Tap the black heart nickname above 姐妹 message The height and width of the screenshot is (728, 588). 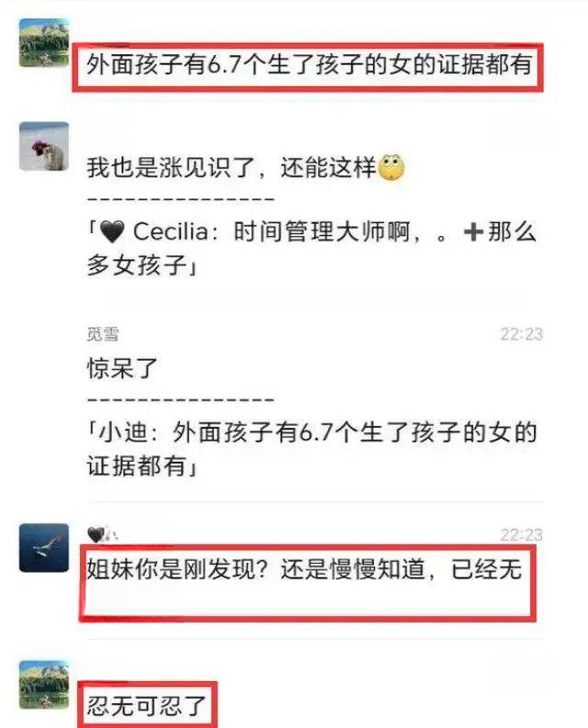[102, 534]
